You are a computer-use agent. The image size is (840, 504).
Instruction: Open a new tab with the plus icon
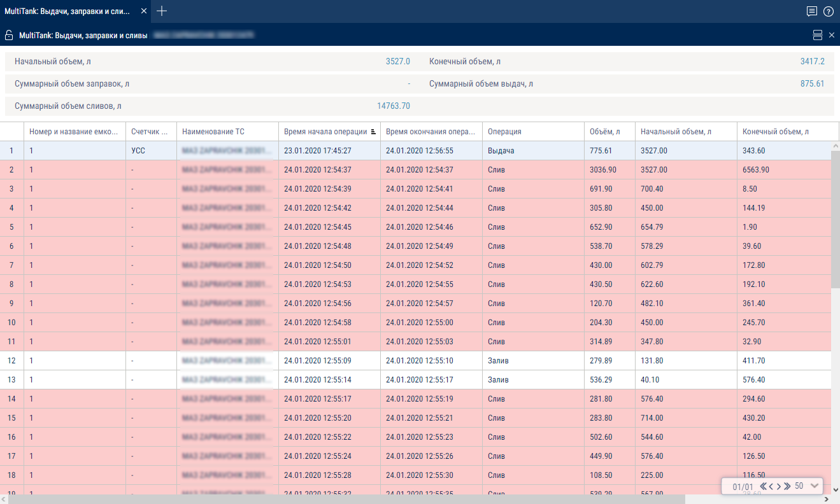[x=162, y=11]
